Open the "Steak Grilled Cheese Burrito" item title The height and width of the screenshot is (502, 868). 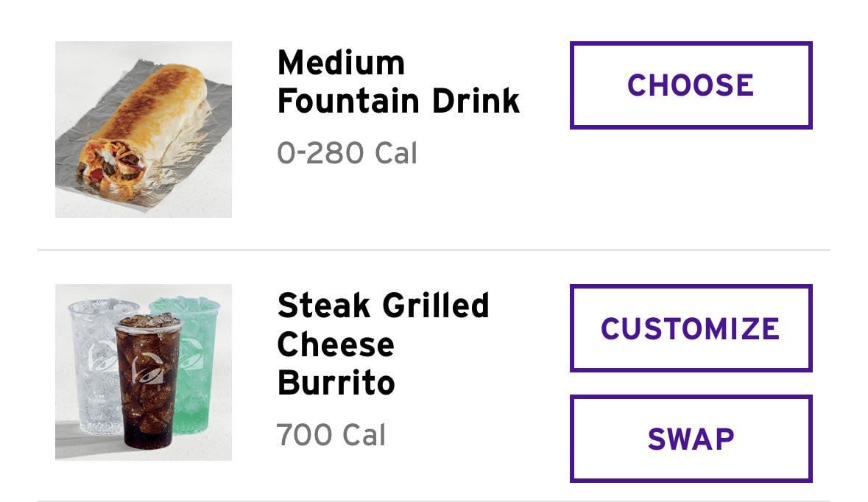point(383,344)
